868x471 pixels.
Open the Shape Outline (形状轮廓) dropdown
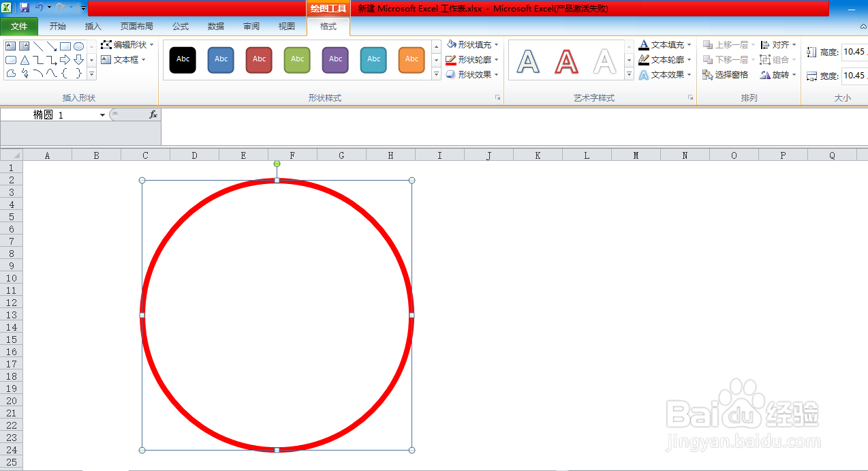473,60
